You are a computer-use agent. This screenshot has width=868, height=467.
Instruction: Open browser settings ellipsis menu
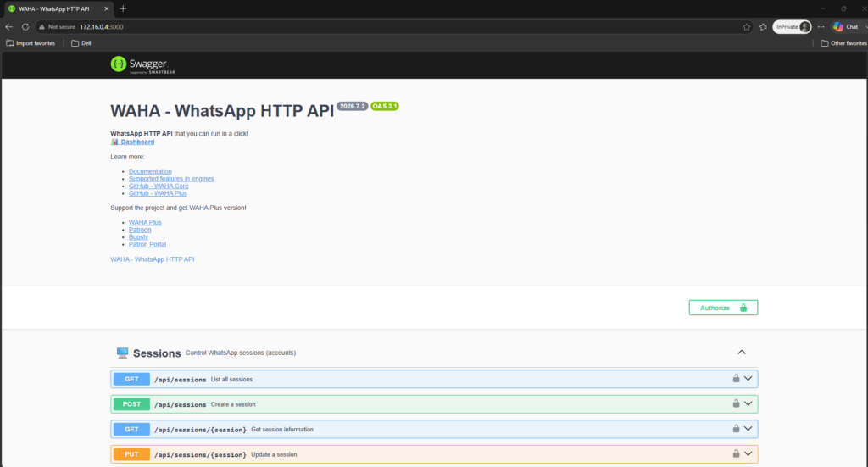(821, 26)
